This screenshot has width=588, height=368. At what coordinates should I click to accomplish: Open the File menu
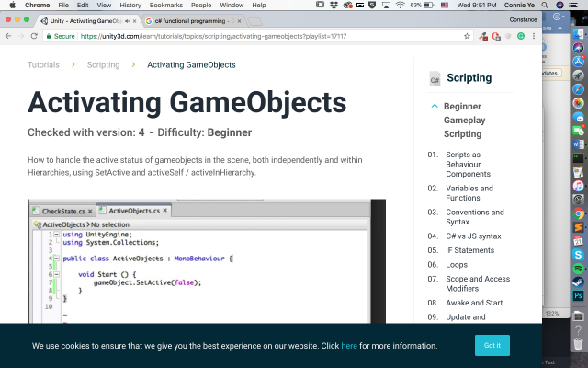click(63, 5)
